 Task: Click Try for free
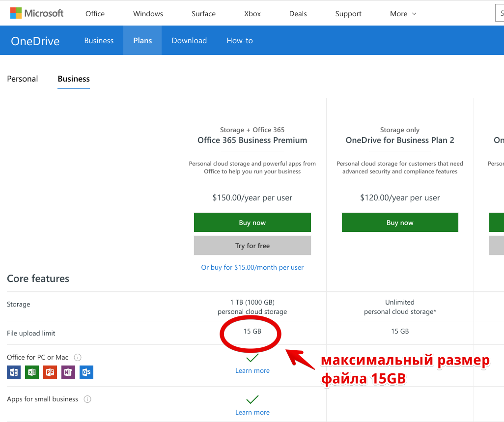pos(252,245)
